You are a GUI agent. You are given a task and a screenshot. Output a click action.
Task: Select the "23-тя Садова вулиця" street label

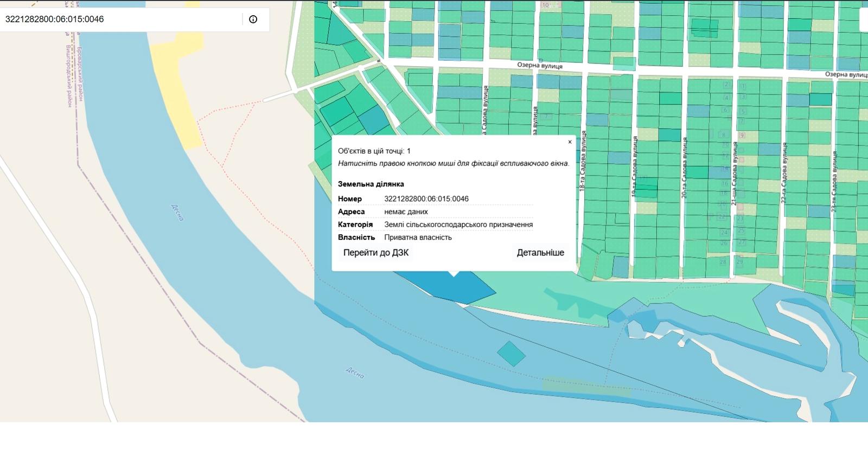point(834,182)
